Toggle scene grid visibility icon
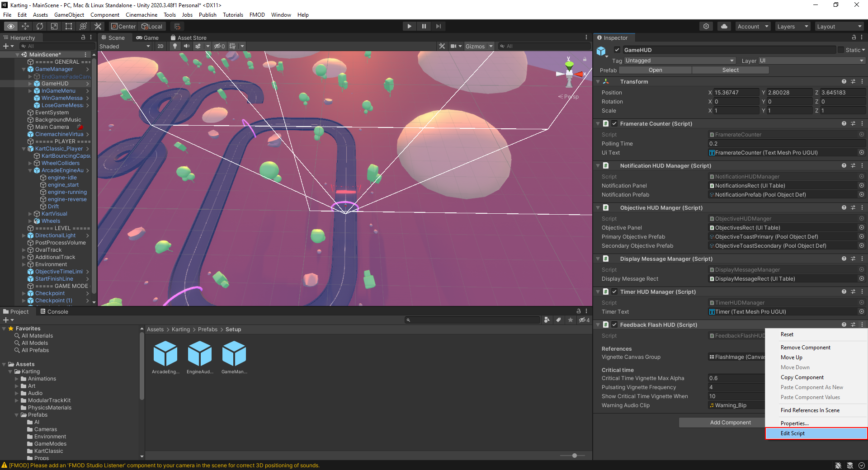The height and width of the screenshot is (470, 868). [232, 46]
